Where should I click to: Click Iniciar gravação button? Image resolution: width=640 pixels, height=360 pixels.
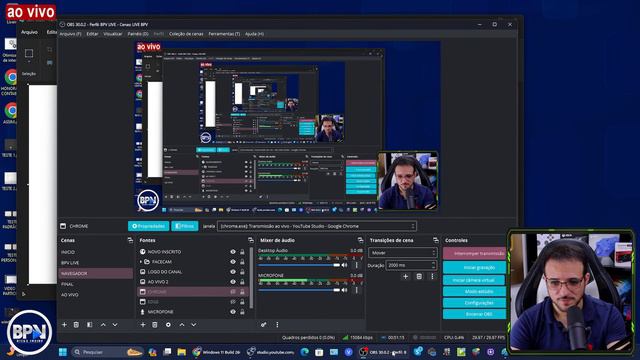[475, 268]
